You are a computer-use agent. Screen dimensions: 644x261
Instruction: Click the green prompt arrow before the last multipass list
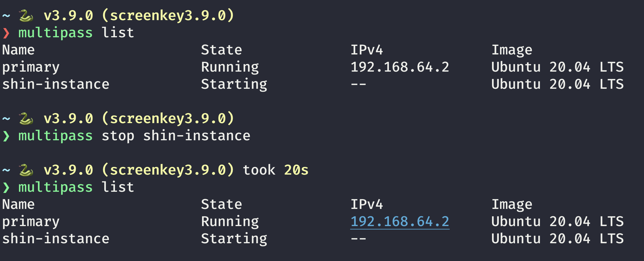pos(6,187)
